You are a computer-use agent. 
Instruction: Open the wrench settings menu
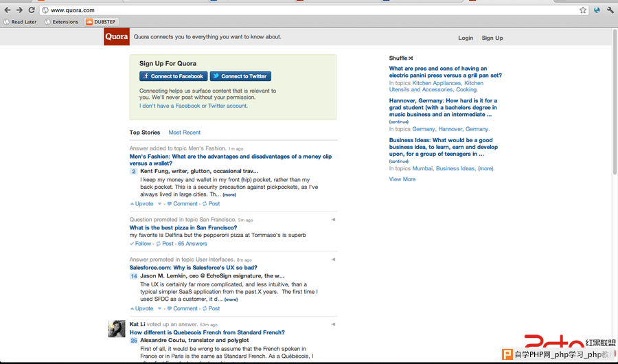[610, 10]
